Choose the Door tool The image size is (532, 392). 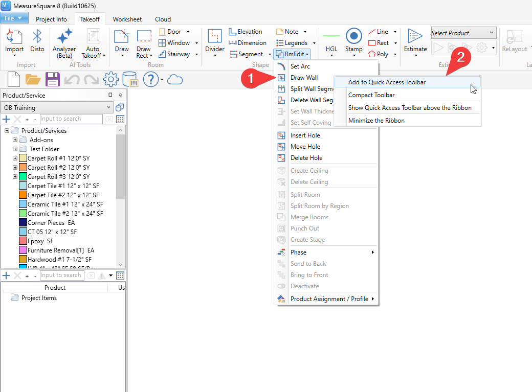pyautogui.click(x=170, y=32)
